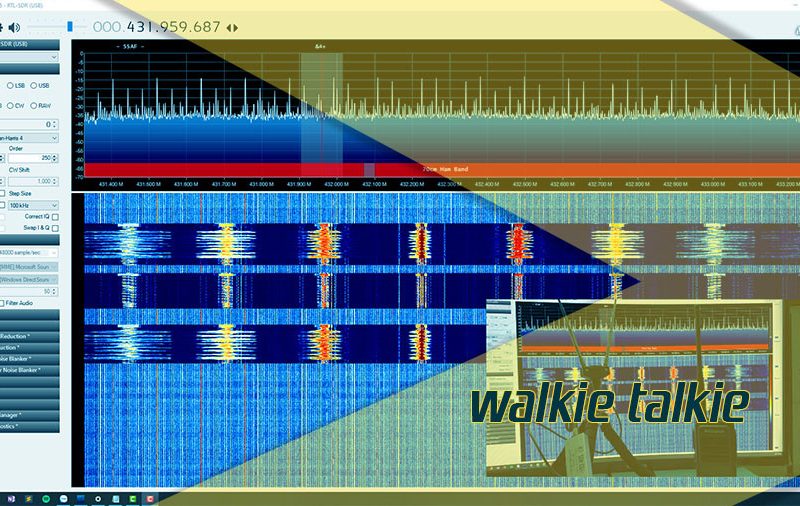Open the white ring icon on taskbar
The image size is (800, 506).
(98, 499)
